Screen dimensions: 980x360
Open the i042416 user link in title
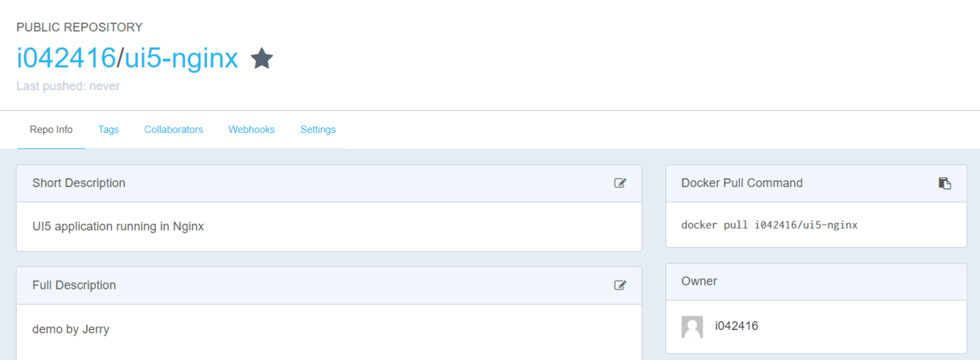tap(66, 59)
